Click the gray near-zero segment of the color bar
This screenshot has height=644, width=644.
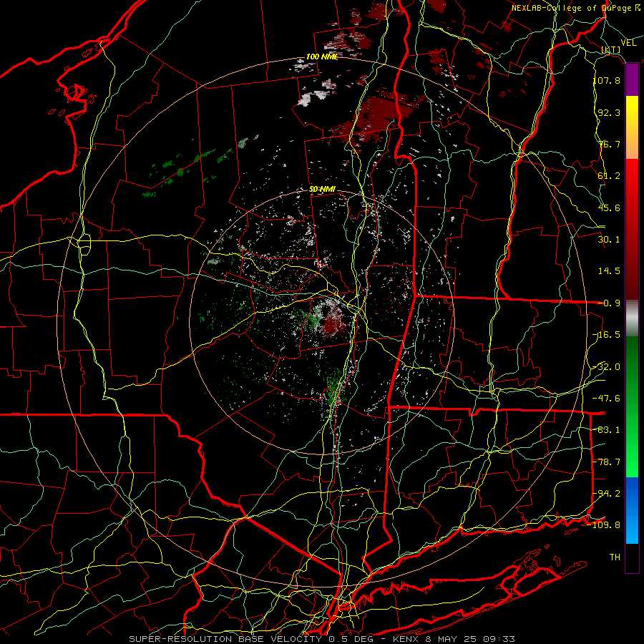[632, 318]
